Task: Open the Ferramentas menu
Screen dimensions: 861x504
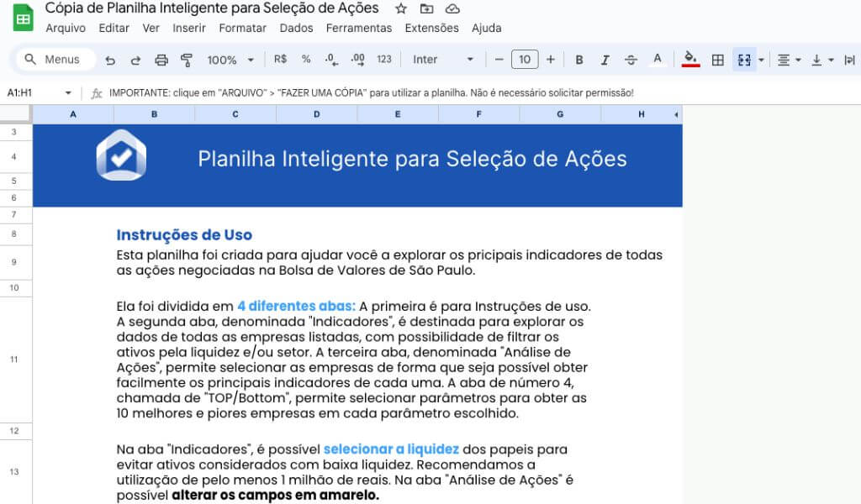Action: point(358,28)
